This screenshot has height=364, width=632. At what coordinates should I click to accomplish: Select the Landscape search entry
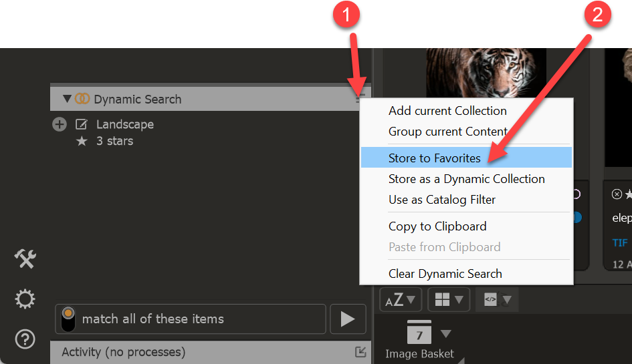[124, 124]
